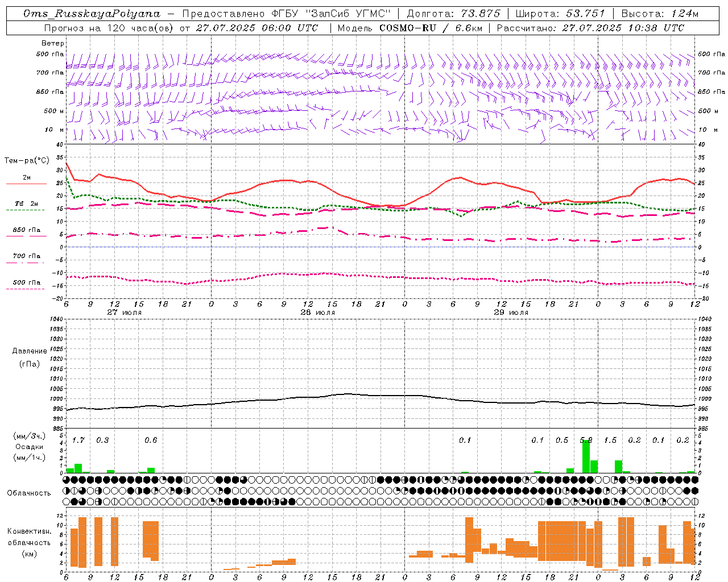The width and height of the screenshot is (728, 582).
Task: Click the 700 гПа entry in the temperature legend
Action: 26,256
